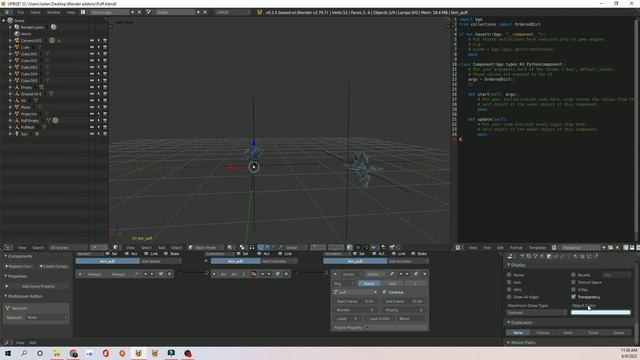Screen dimensions: 640x360
Task: Select the translate manipulator arrow icon
Action: point(267,247)
